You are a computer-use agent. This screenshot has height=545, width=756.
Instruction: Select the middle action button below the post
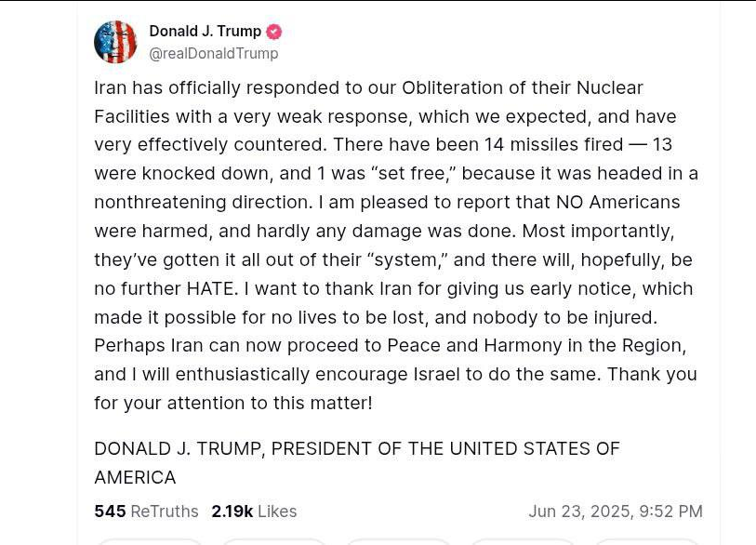tap(398, 542)
